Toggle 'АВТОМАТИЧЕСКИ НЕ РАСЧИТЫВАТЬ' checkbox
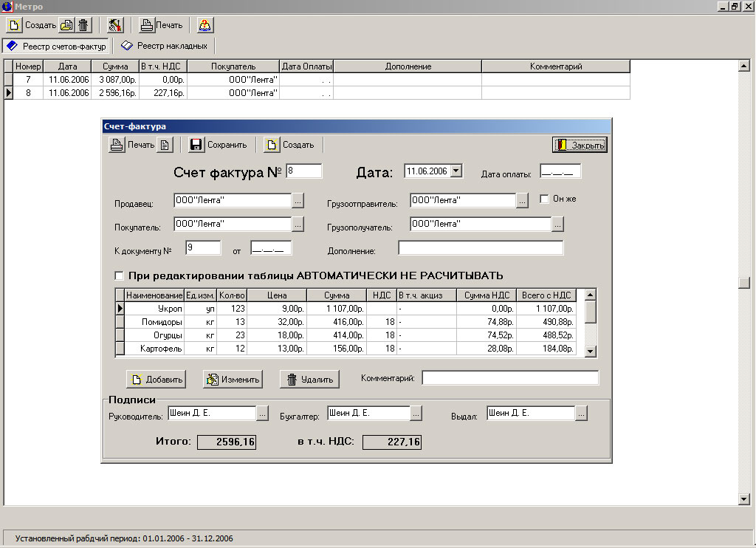 coord(120,275)
